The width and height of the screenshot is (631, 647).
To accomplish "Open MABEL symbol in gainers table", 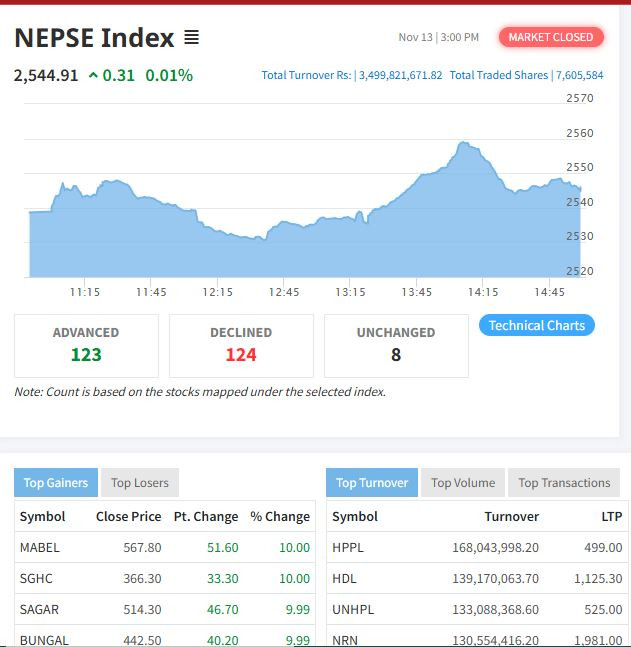I will point(40,547).
